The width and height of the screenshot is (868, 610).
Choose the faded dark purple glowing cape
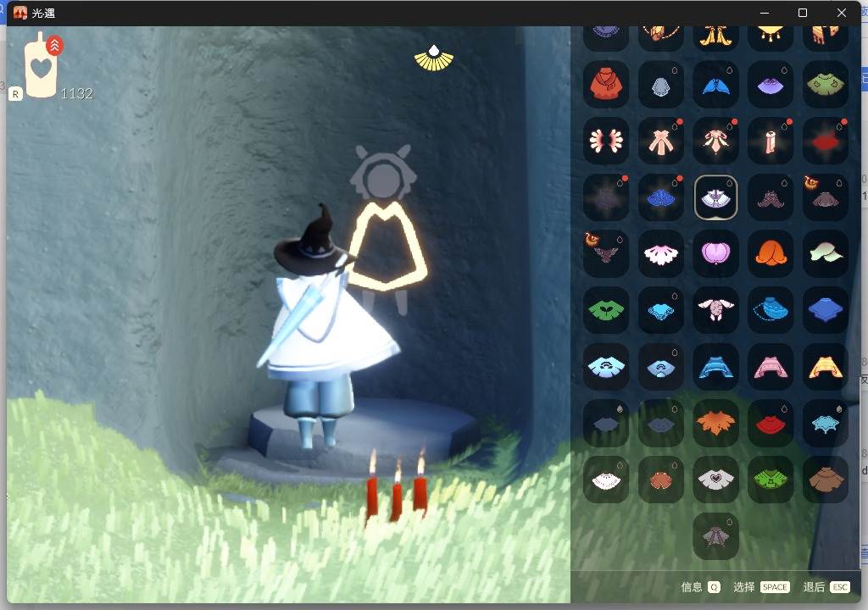tap(606, 197)
